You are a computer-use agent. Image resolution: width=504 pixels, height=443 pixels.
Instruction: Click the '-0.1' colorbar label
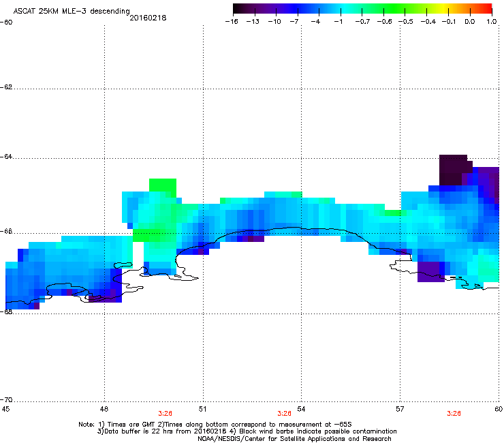449,22
